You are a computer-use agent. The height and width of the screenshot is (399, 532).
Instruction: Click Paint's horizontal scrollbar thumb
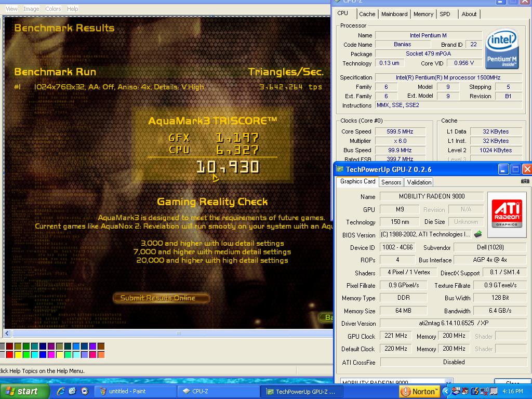click(179, 334)
